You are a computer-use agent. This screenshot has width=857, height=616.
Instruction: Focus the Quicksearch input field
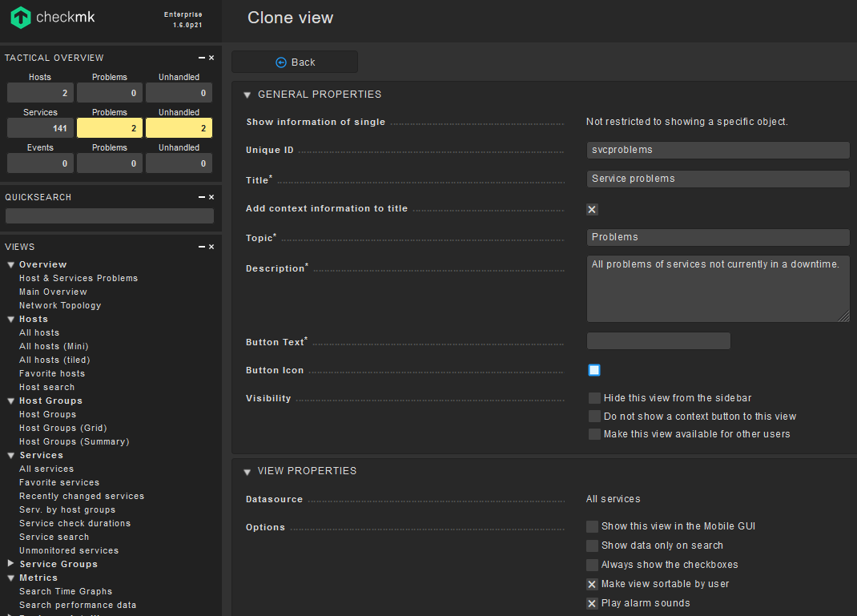coord(109,216)
